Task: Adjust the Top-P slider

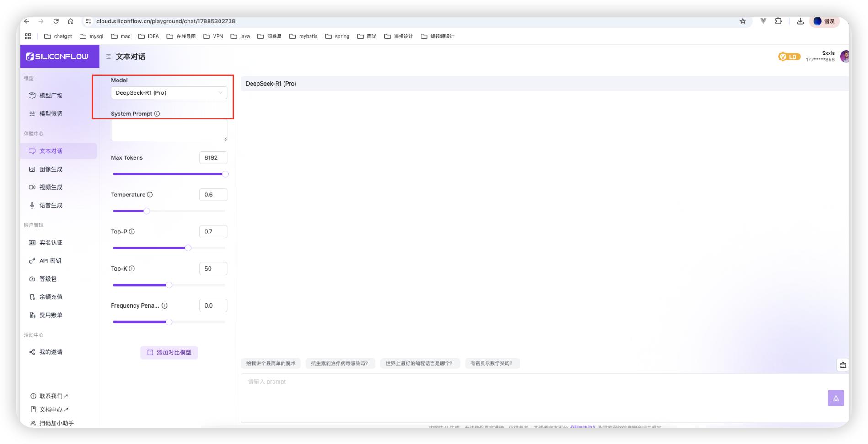Action: pyautogui.click(x=169, y=248)
